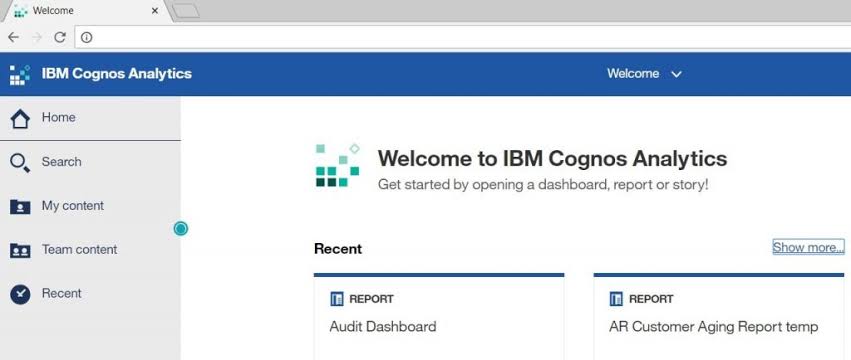Viewport: 851px width, 360px height.
Task: Click the Recent clock icon
Action: pos(20,294)
